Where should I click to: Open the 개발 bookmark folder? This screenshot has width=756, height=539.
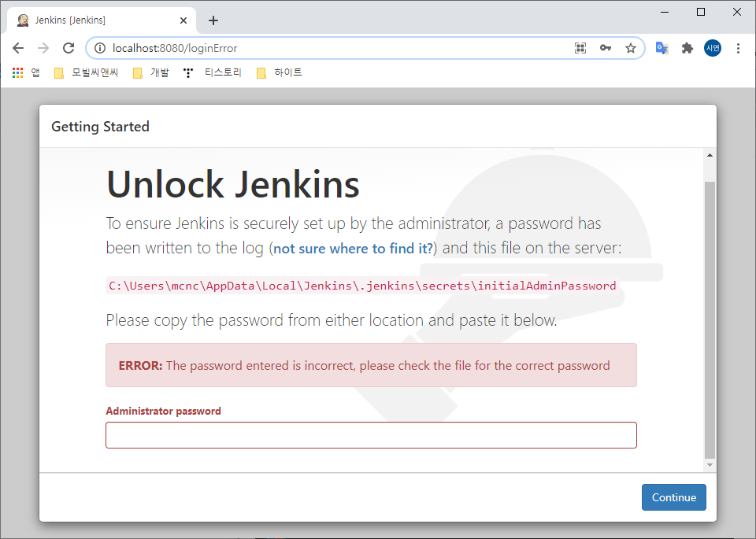[x=151, y=72]
